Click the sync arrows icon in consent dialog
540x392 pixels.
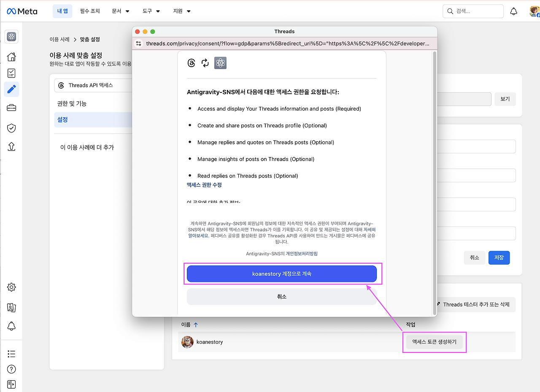(x=205, y=63)
